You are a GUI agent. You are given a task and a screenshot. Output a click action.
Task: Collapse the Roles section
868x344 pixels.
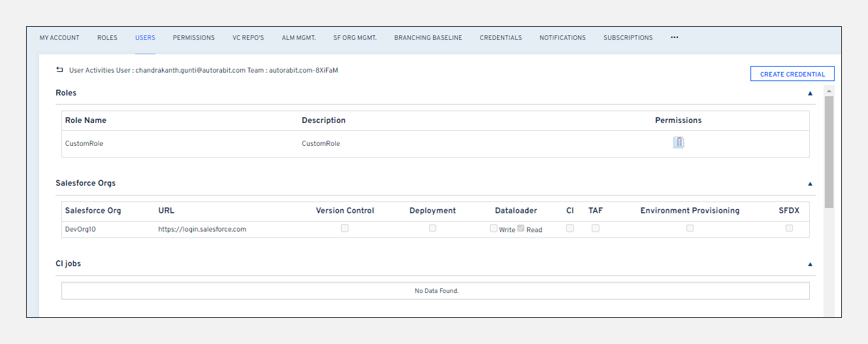pyautogui.click(x=811, y=94)
